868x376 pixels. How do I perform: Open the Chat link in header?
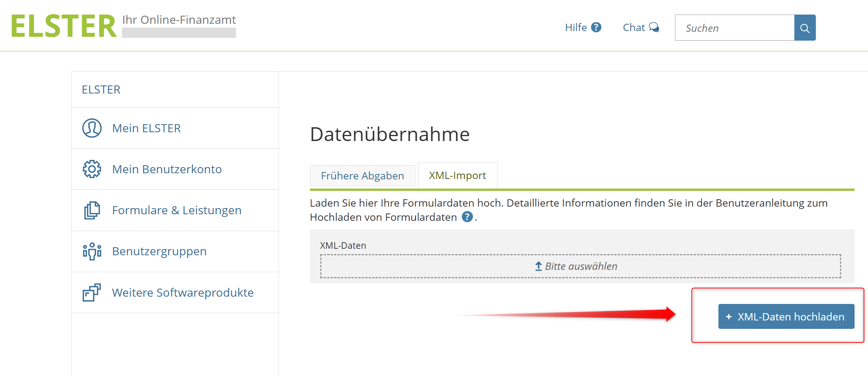[634, 28]
